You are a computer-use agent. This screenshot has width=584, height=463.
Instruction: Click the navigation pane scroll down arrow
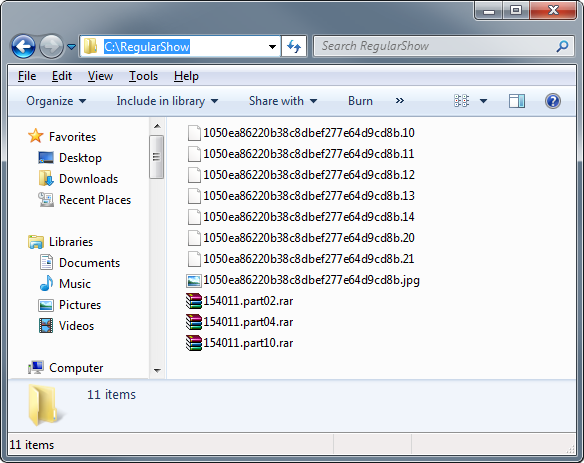click(157, 370)
